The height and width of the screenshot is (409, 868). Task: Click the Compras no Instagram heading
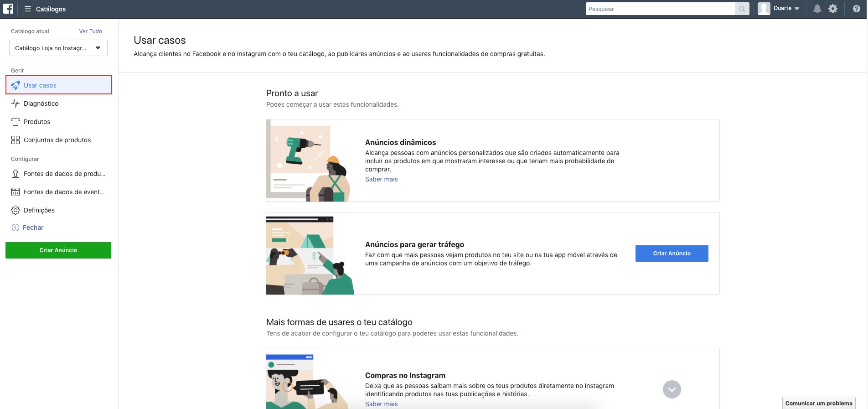pos(405,375)
